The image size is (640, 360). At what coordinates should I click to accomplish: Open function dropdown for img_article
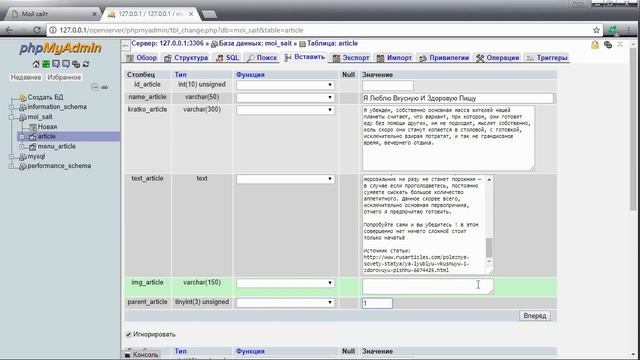click(285, 283)
